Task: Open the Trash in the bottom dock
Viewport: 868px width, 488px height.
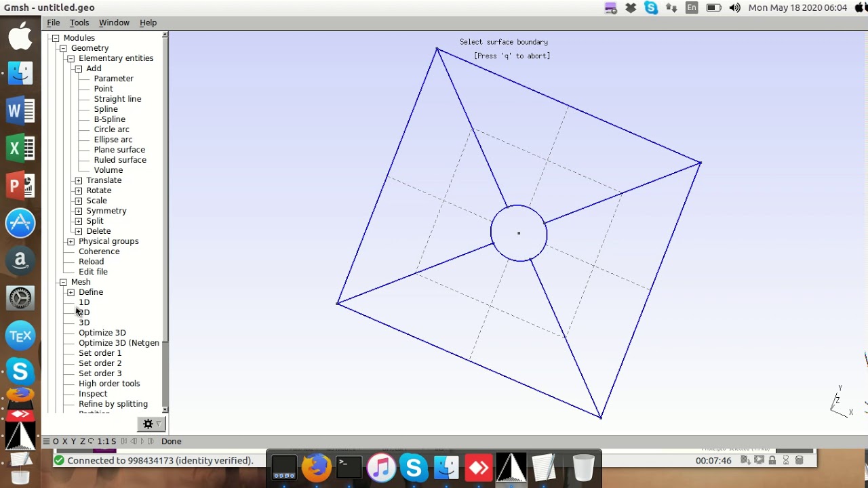Action: pos(583,467)
